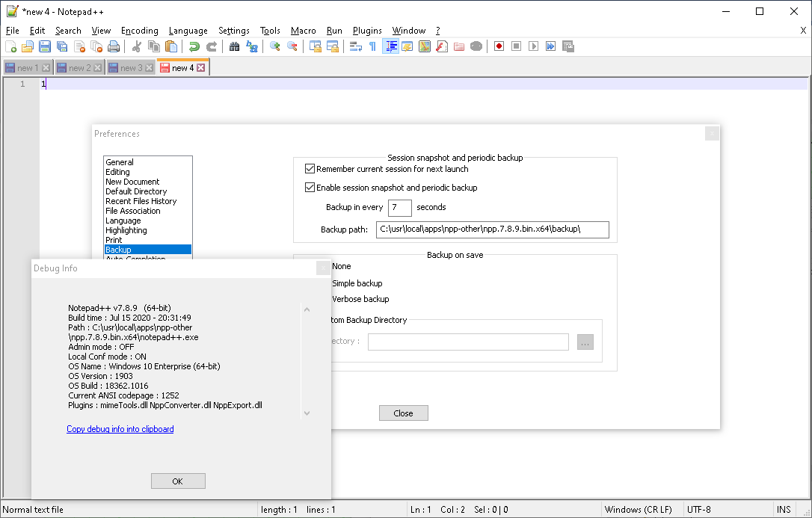The image size is (812, 518).
Task: Click the custom backup Directory input field
Action: (468, 342)
